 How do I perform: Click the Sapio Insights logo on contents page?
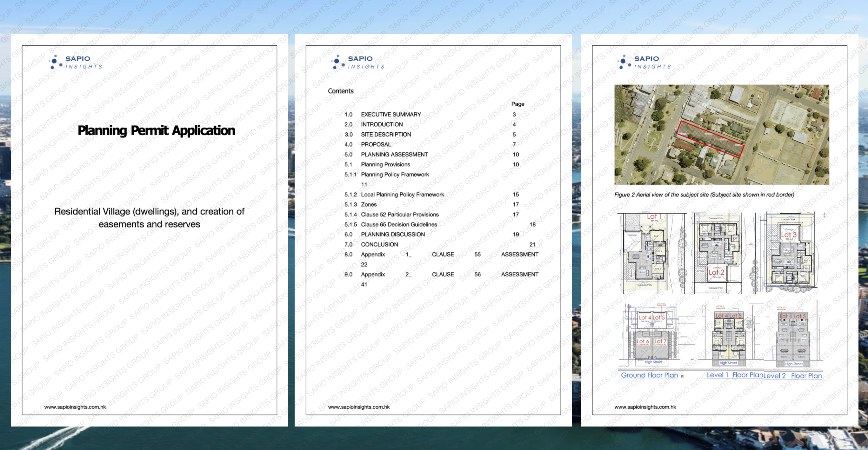pyautogui.click(x=358, y=62)
